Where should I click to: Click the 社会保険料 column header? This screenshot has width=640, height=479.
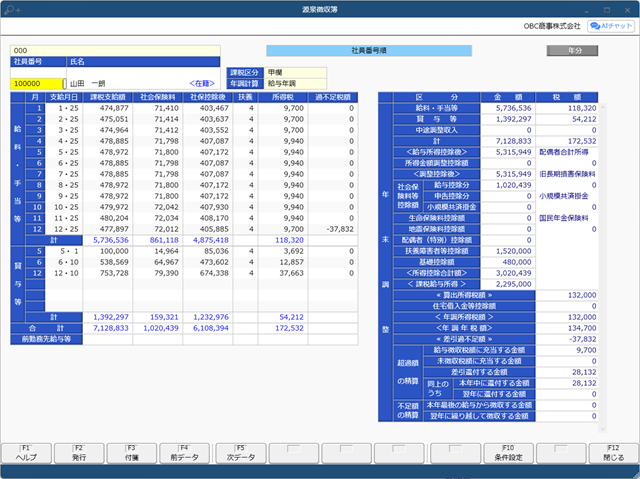[158, 97]
